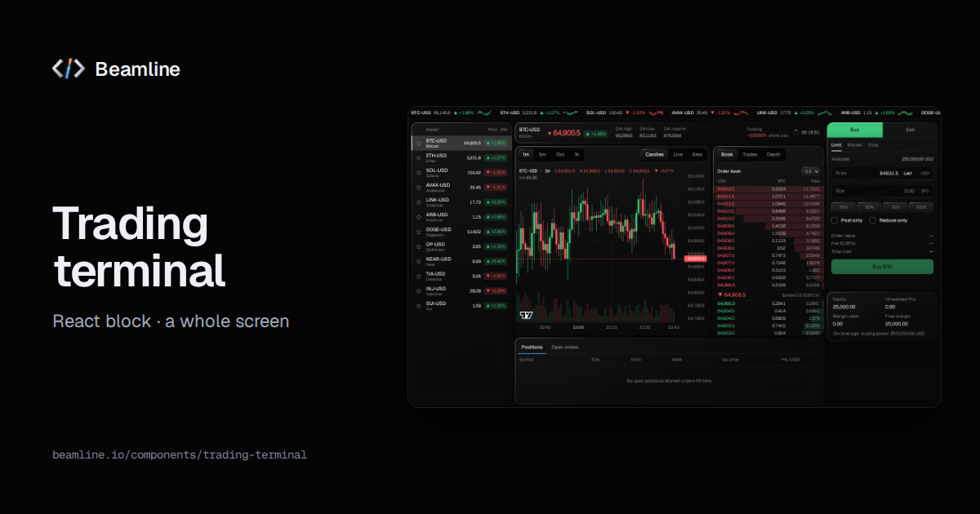
Task: Switch order side to Buy
Action: pyautogui.click(x=855, y=130)
